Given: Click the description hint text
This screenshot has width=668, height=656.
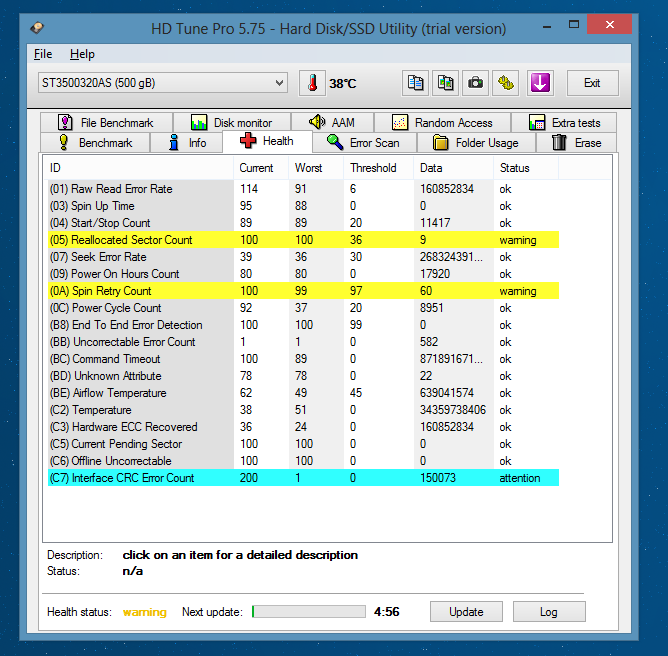Looking at the screenshot, I should (x=240, y=555).
